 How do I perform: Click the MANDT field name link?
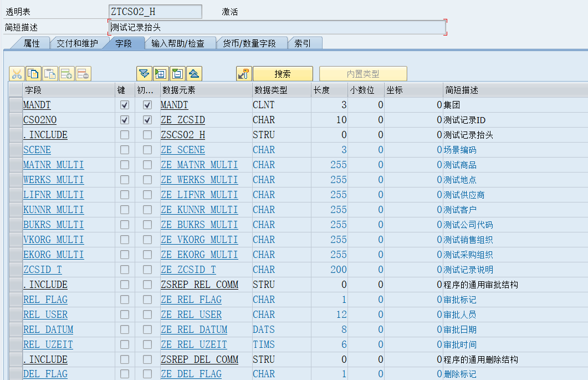37,105
